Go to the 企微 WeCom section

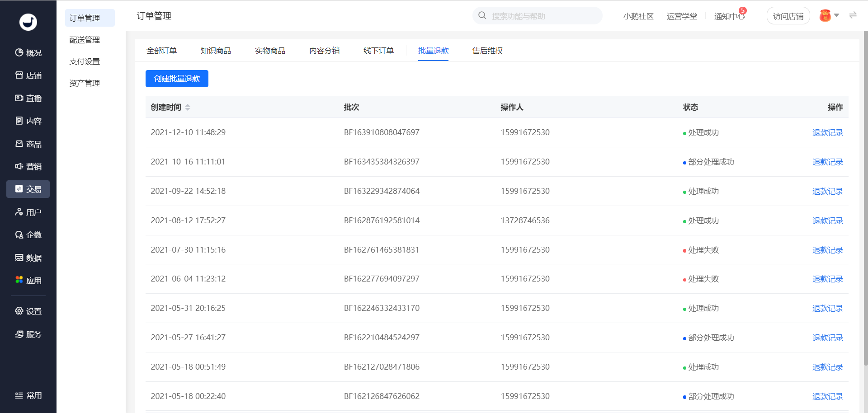(x=28, y=235)
